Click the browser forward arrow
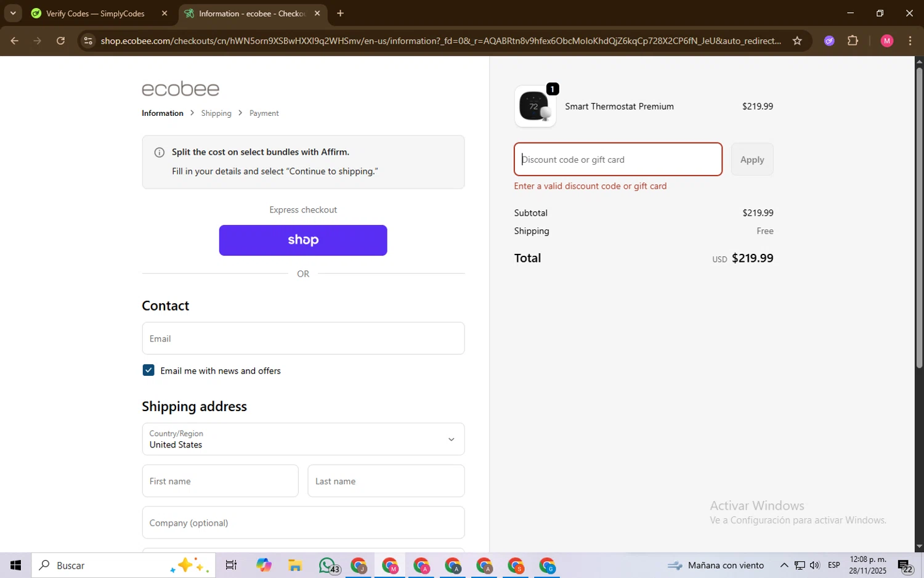Viewport: 924px width, 578px height. point(38,41)
